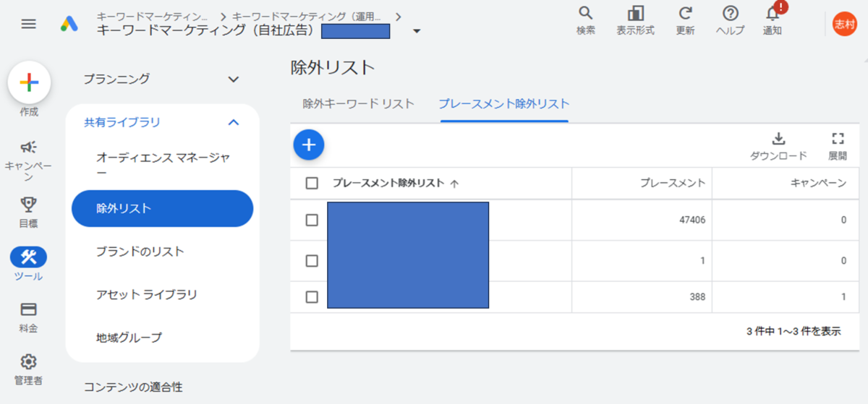Image resolution: width=868 pixels, height=404 pixels.
Task: Click the multicolor 作成 create button
Action: coord(29,82)
